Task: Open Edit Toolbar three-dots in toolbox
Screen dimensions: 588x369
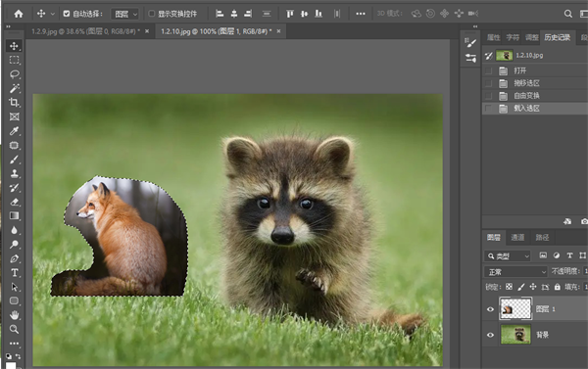Action: 15,344
